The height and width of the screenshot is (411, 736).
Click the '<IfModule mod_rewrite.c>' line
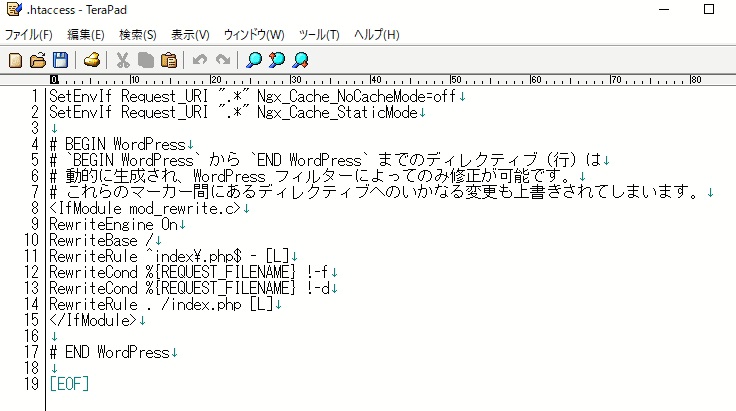point(145,208)
